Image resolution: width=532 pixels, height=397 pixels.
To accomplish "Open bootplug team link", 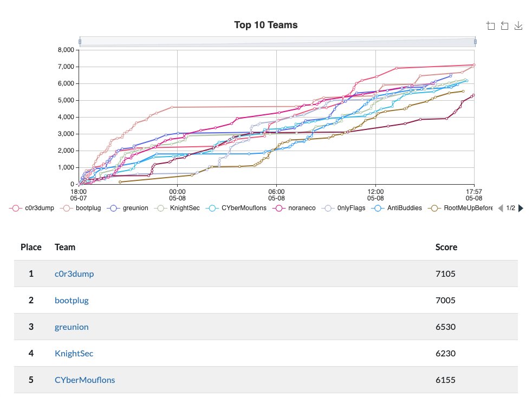I will click(72, 300).
